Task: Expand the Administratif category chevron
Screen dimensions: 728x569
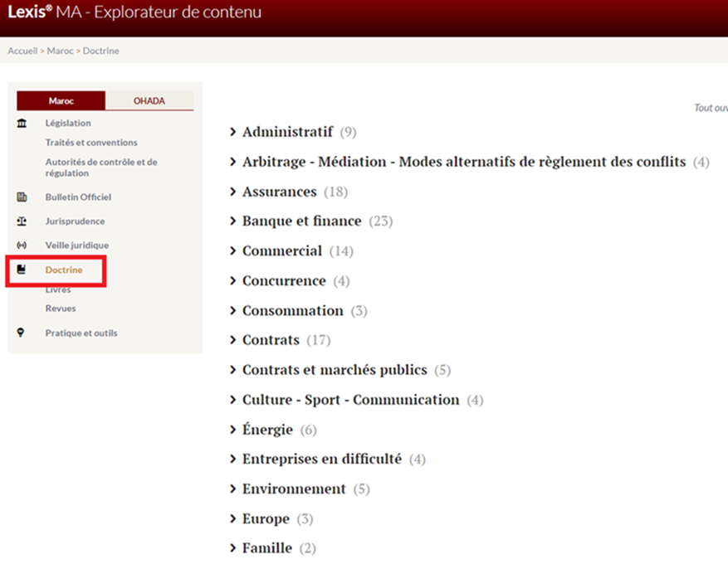Action: (233, 132)
